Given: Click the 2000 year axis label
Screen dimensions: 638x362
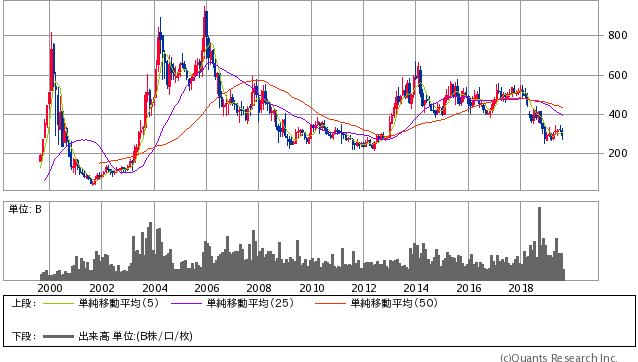Looking at the screenshot, I should tap(50, 288).
